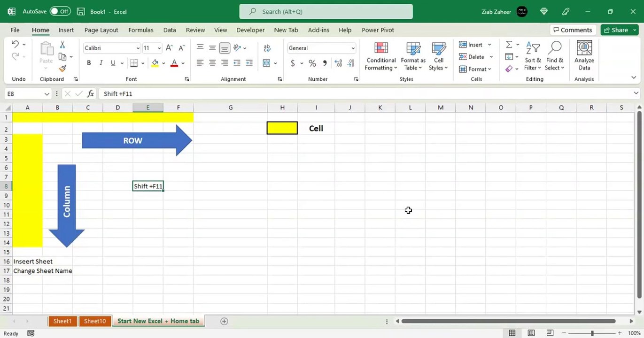
Task: Apply Accounting dollar number format
Action: tap(293, 63)
